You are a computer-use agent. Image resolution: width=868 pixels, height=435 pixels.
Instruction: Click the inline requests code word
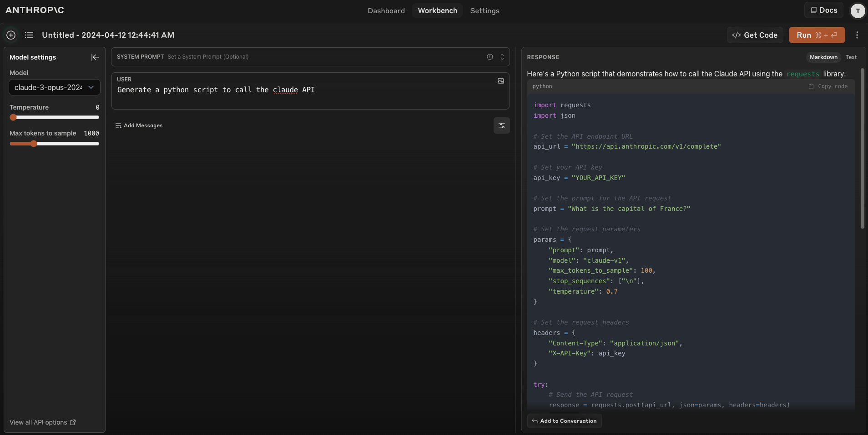coord(803,74)
